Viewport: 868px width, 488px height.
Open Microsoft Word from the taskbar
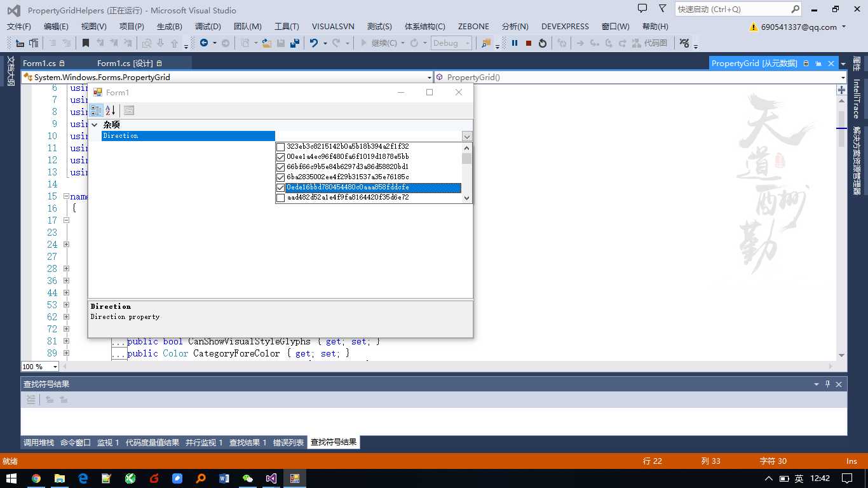224,478
